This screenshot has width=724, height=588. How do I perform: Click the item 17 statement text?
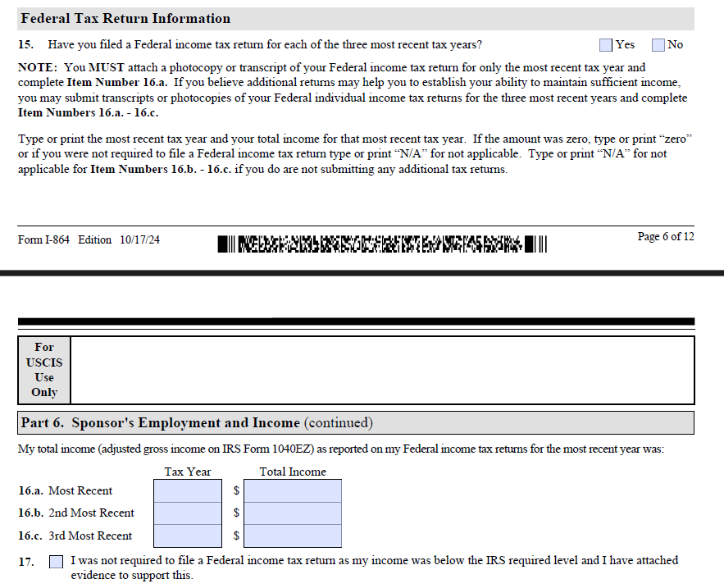click(x=375, y=567)
